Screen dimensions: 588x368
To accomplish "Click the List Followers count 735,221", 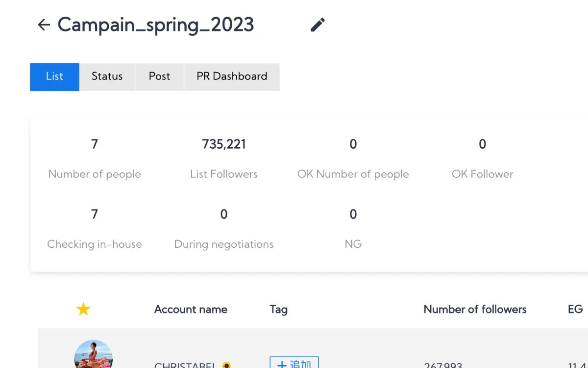I will point(224,144).
